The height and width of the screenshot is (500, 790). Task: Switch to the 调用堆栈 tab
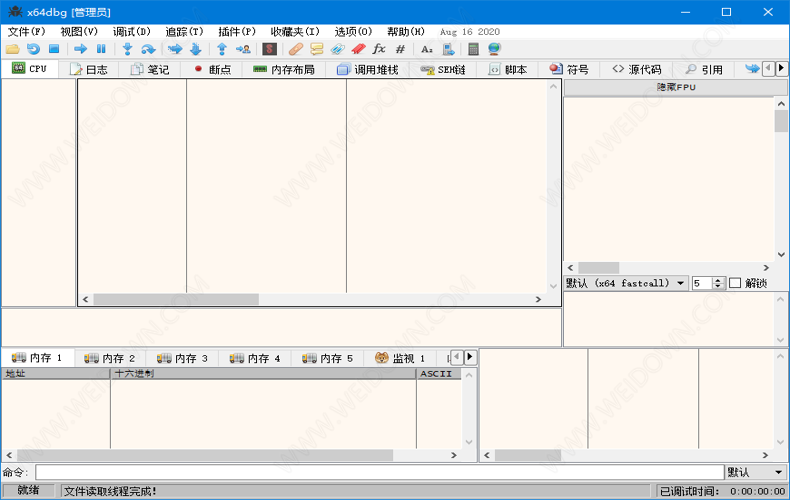(x=367, y=69)
